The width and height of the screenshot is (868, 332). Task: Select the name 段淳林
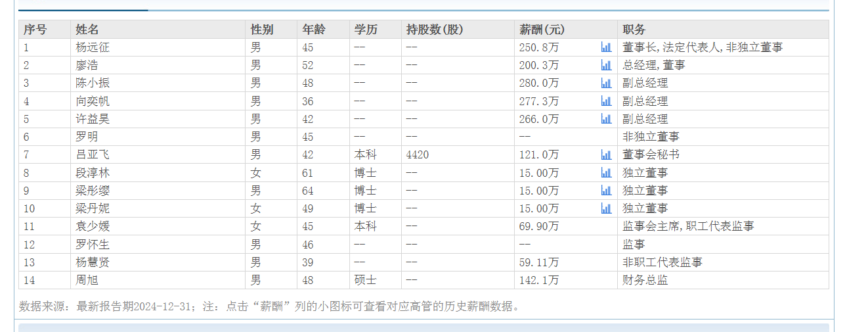click(93, 173)
